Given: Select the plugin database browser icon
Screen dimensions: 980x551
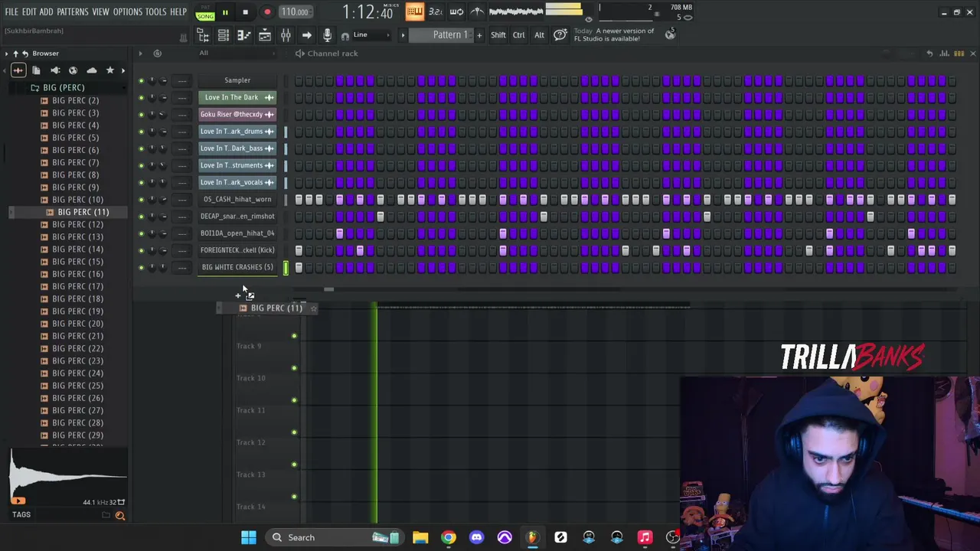Looking at the screenshot, I should point(55,70).
